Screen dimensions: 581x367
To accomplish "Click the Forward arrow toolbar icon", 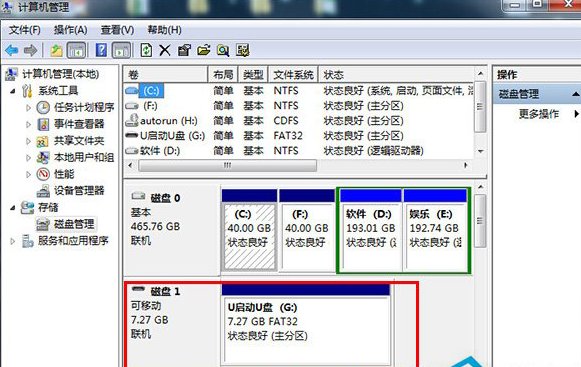I will 30,50.
